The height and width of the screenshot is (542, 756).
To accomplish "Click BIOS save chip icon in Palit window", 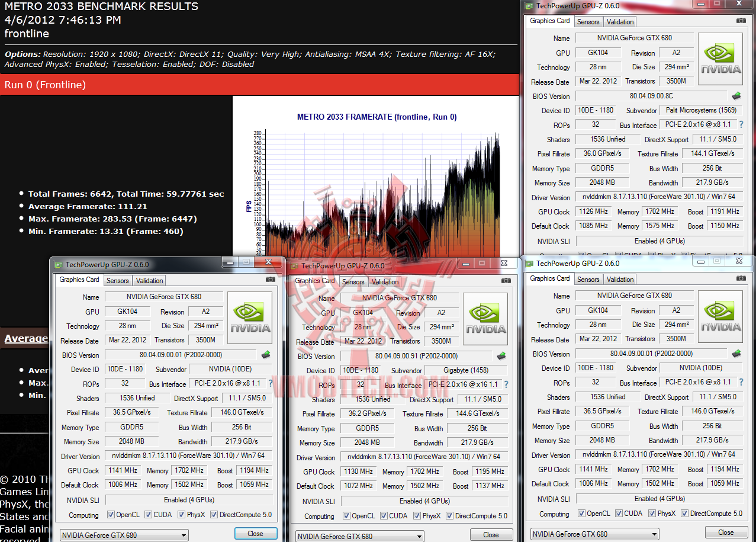I will (736, 96).
